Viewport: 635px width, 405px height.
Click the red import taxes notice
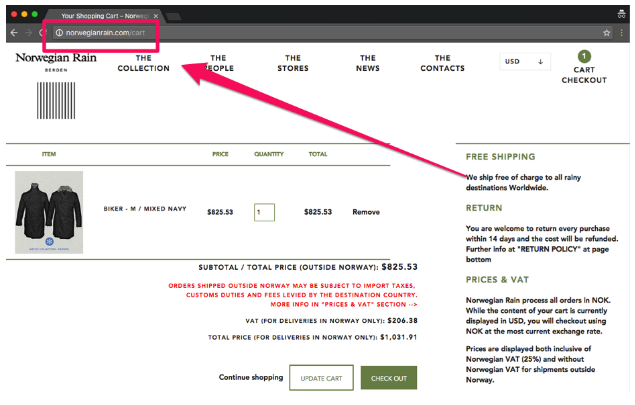click(x=293, y=295)
